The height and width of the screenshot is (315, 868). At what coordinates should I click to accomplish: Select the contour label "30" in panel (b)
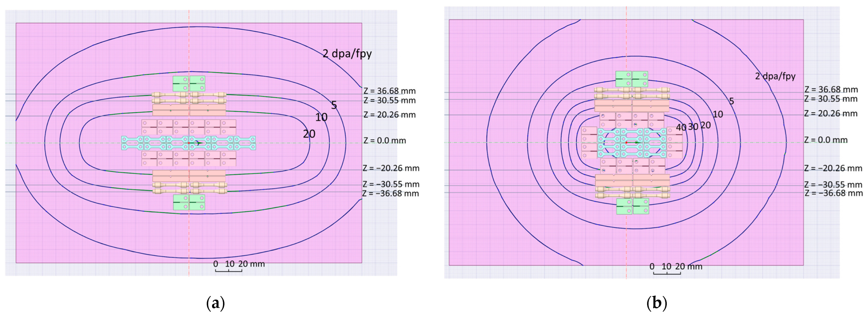click(x=693, y=127)
